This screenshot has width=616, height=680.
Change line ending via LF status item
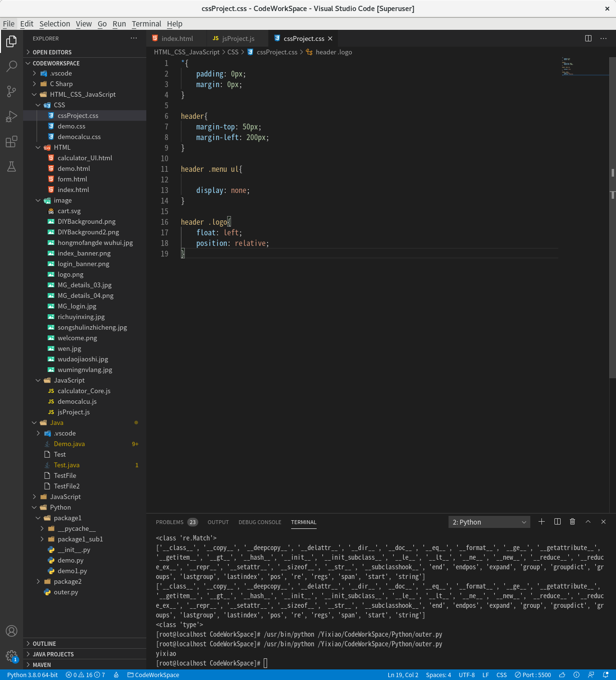pyautogui.click(x=486, y=675)
